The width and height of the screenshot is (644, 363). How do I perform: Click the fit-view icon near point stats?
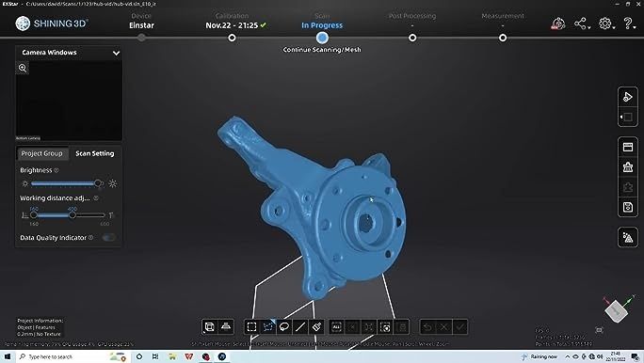[x=599, y=330]
